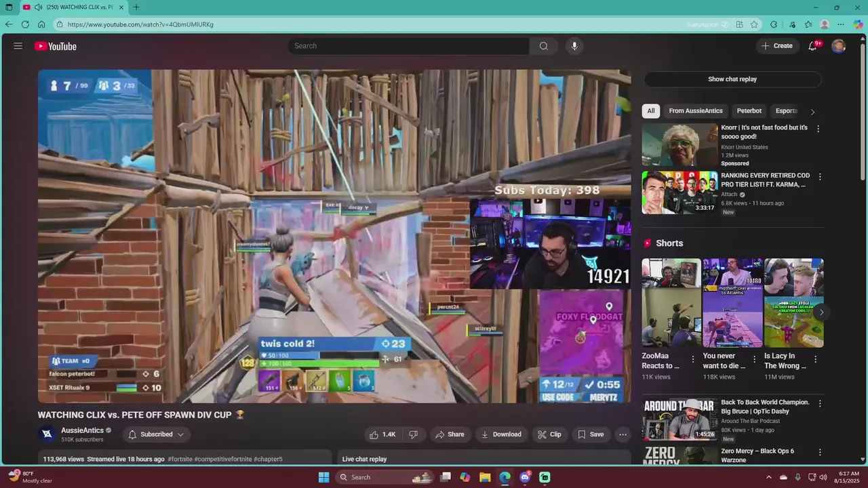The height and width of the screenshot is (488, 868).
Task: Open AussieAntics channel avatar
Action: coord(47,434)
